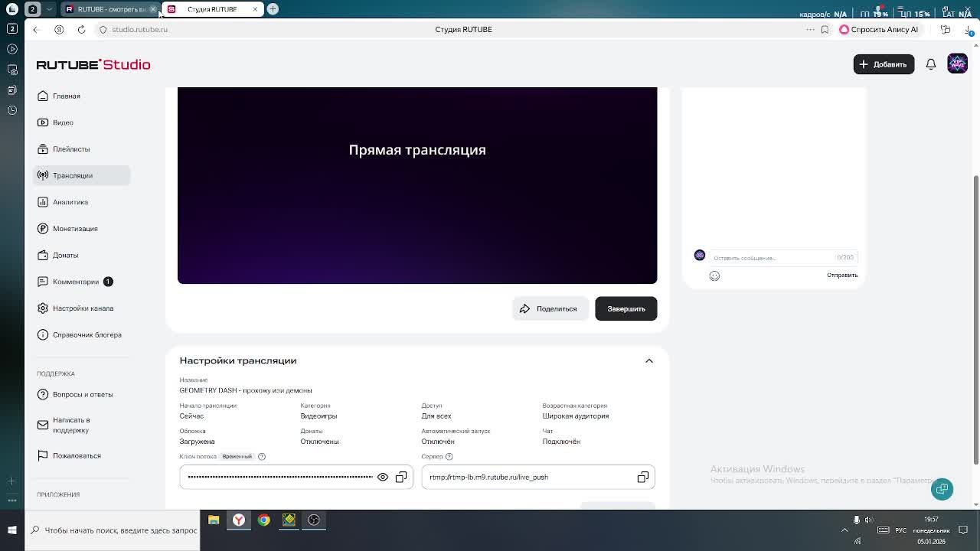
Task: Click the Добавить button
Action: (x=884, y=64)
